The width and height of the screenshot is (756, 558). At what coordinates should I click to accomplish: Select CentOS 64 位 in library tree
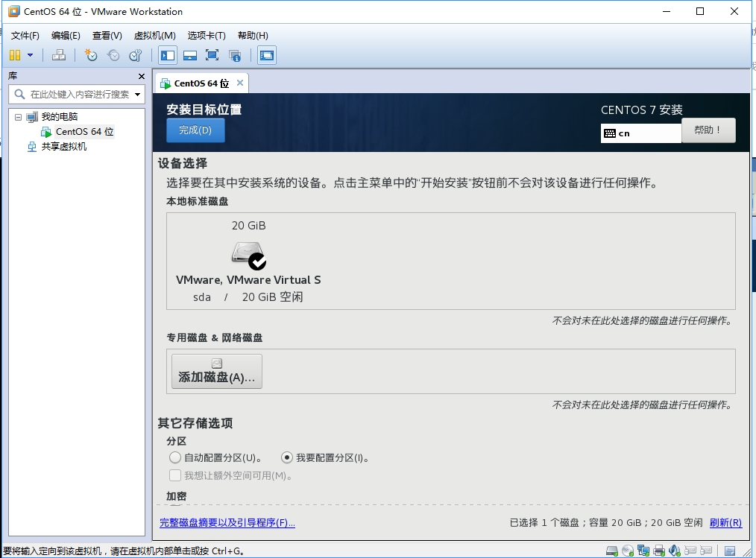[x=84, y=132]
